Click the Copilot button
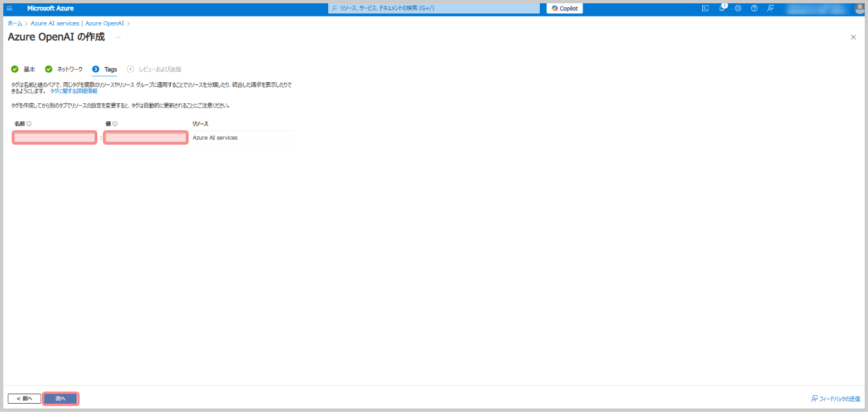Image resolution: width=868 pixels, height=412 pixels. [564, 8]
